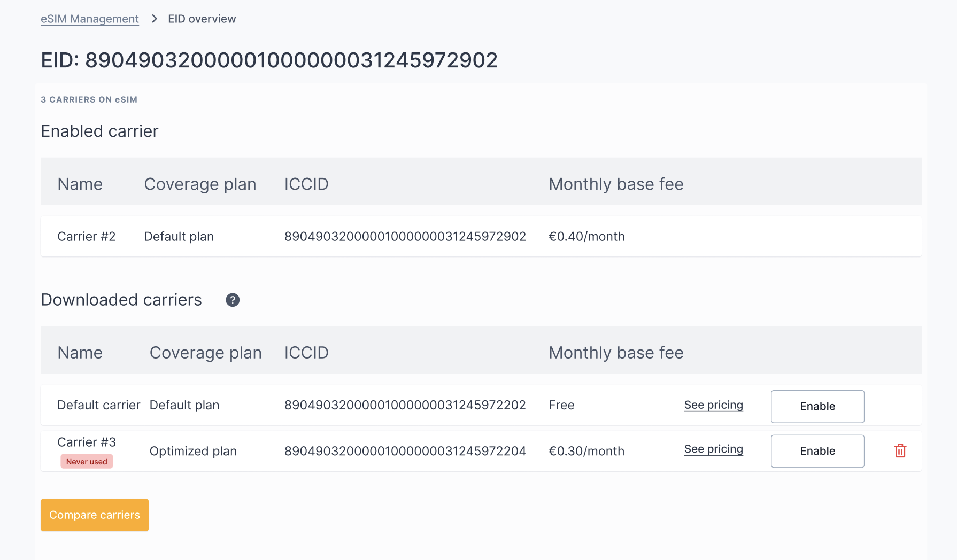Image resolution: width=957 pixels, height=560 pixels.
Task: Go back to eSIM Management breadcrumb
Action: (90, 19)
